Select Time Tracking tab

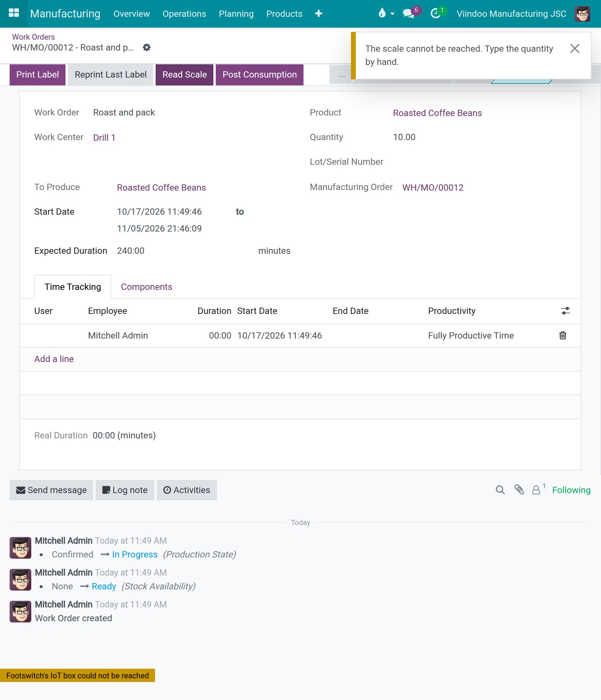click(x=73, y=287)
